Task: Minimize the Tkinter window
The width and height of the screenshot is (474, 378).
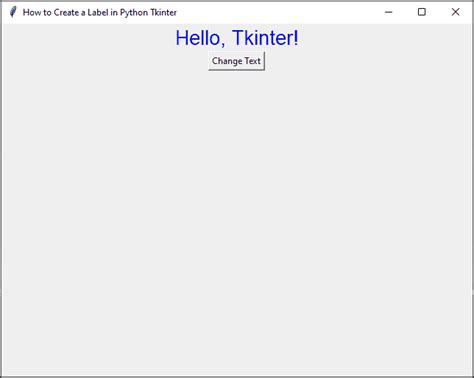Action: (x=388, y=12)
